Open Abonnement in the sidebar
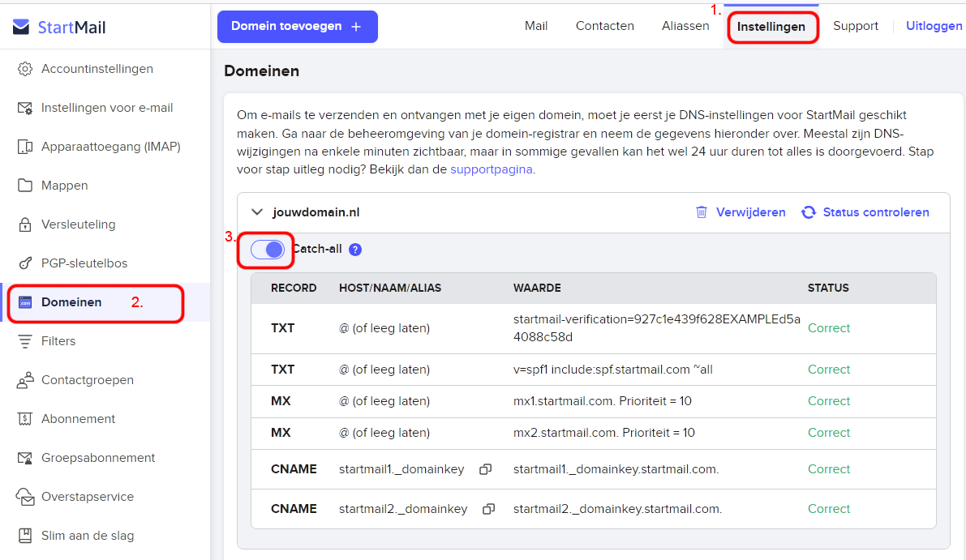This screenshot has width=966, height=560. pyautogui.click(x=78, y=419)
